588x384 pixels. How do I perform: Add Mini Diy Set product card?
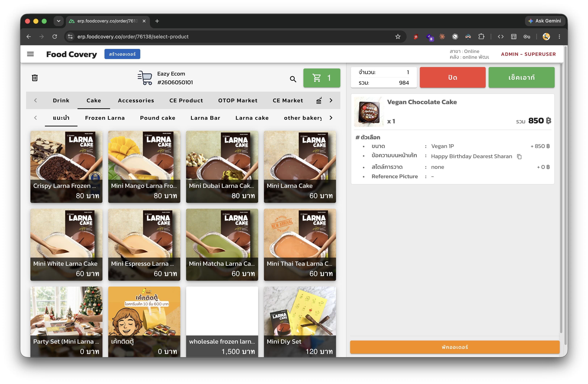300,322
